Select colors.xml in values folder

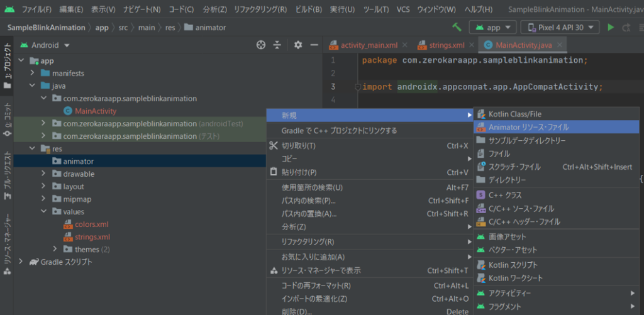(x=92, y=224)
